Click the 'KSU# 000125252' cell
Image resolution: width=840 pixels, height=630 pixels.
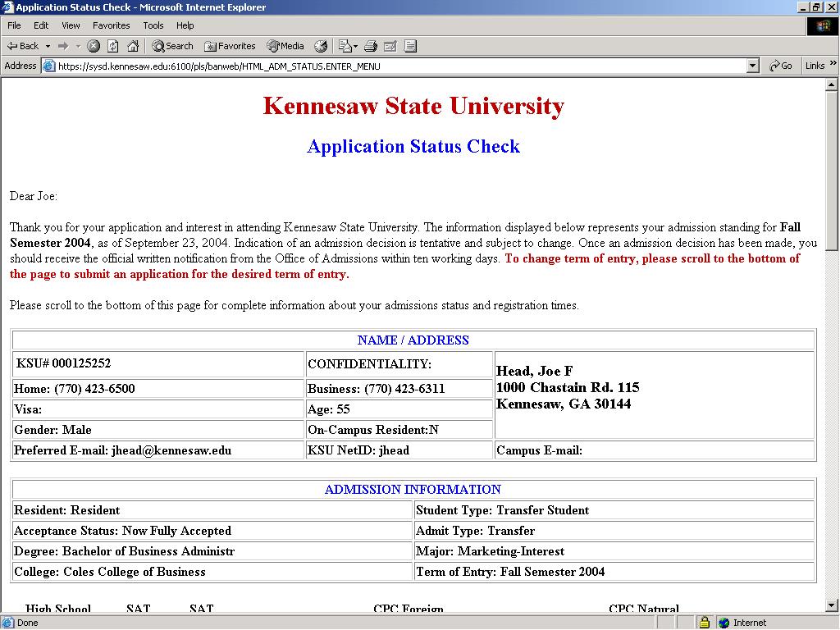click(158, 363)
